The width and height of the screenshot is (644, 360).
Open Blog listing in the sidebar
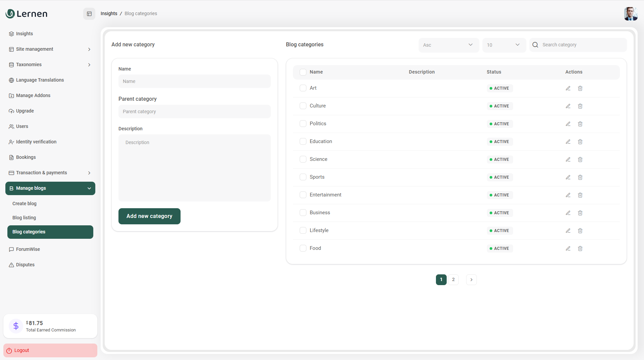pyautogui.click(x=24, y=218)
